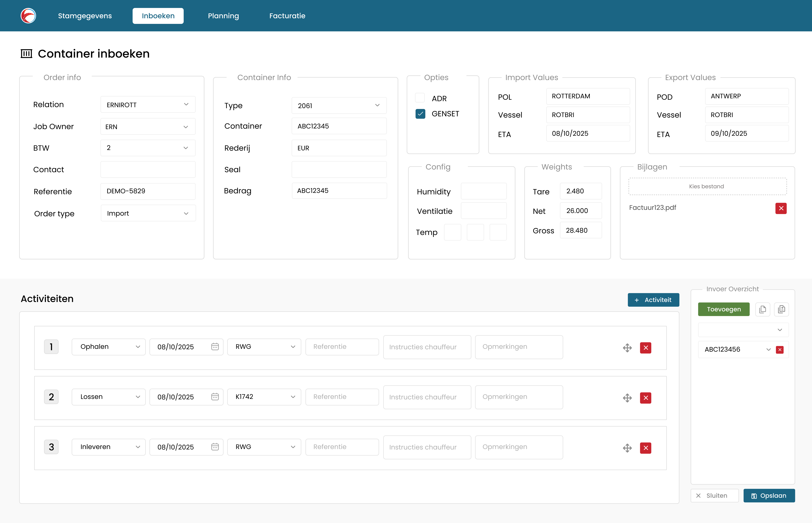Remove ABC123456 entry from Invoer Overzicht

point(780,350)
